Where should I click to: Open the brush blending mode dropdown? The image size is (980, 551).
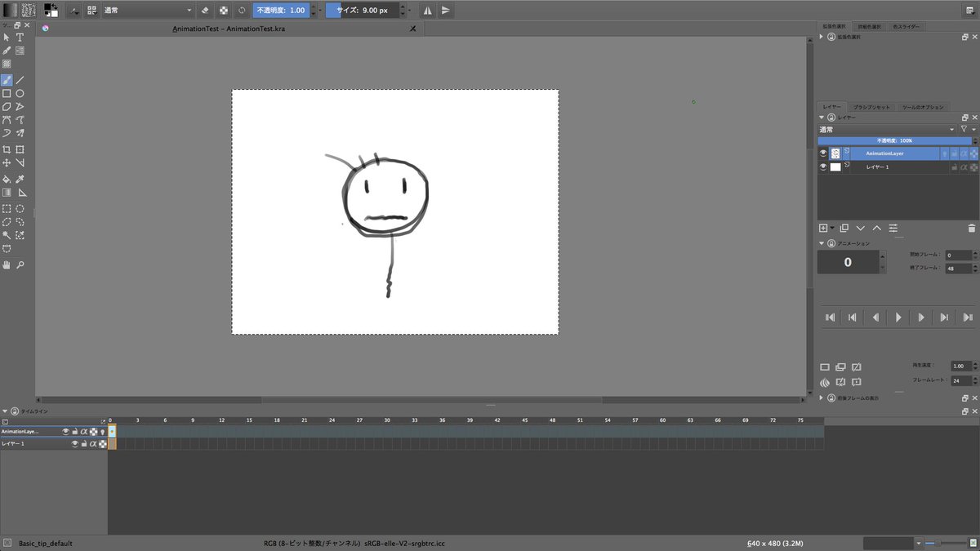pos(148,11)
